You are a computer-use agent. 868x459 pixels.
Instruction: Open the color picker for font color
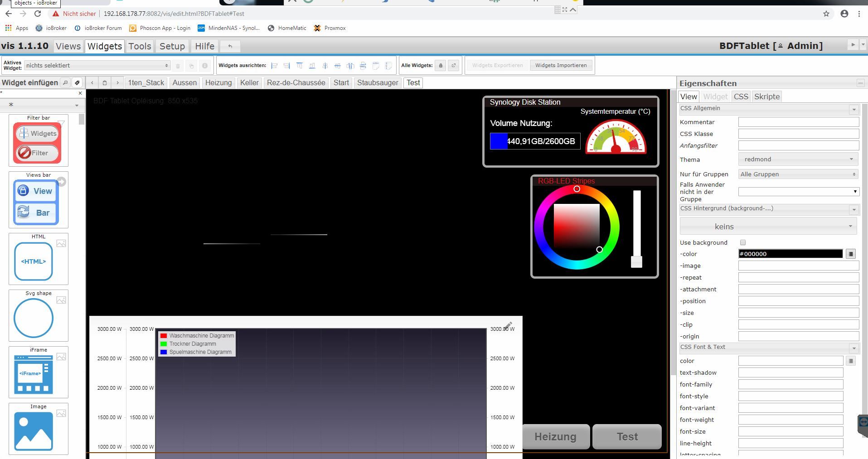click(x=851, y=361)
